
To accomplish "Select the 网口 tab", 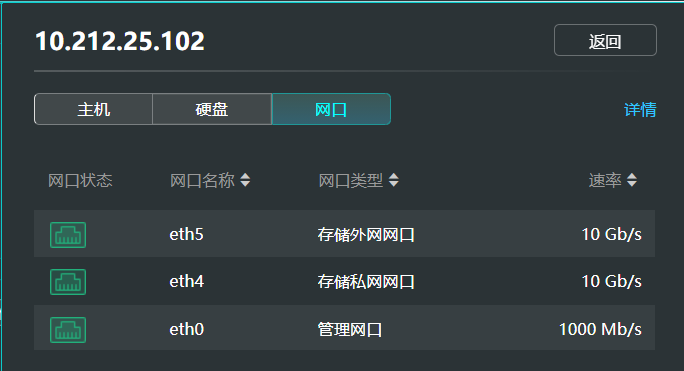I will coord(331,109).
